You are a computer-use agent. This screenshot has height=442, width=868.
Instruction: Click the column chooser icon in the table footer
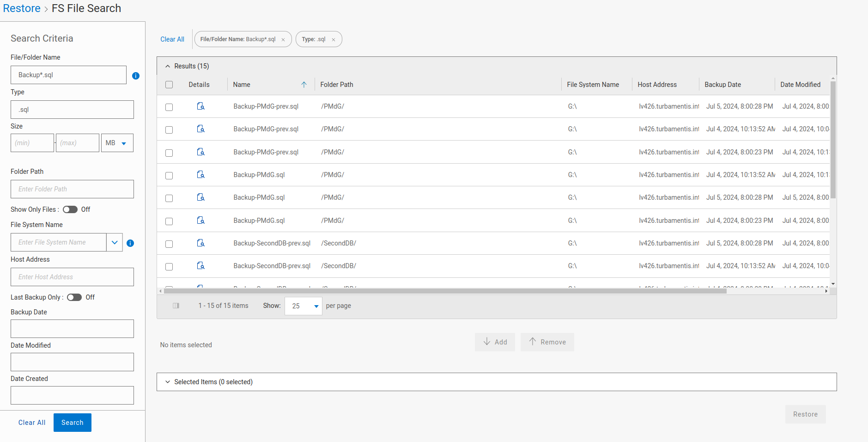[176, 306]
